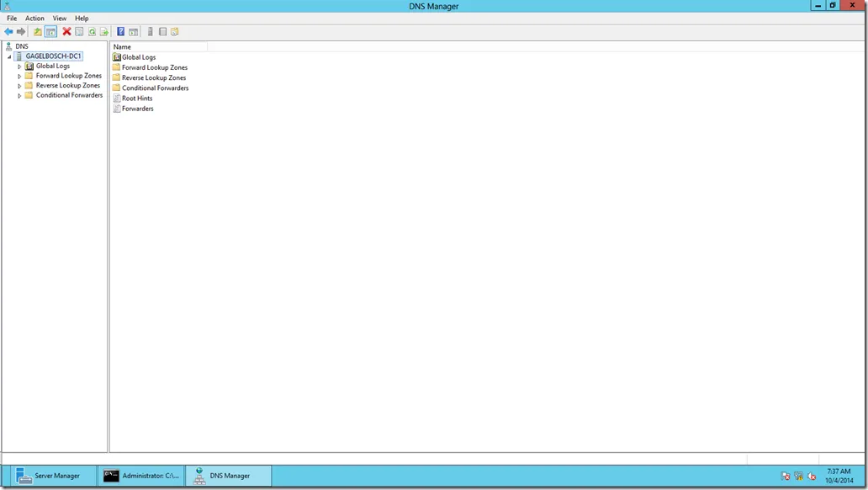Collapse the GAGELBOSCH-DC1 server node
The image size is (868, 490).
click(9, 56)
